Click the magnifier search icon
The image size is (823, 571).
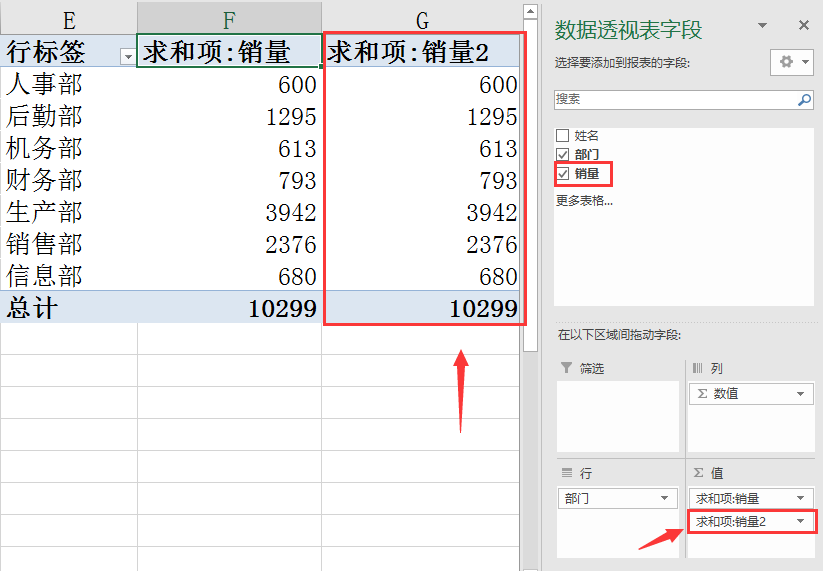[x=804, y=99]
